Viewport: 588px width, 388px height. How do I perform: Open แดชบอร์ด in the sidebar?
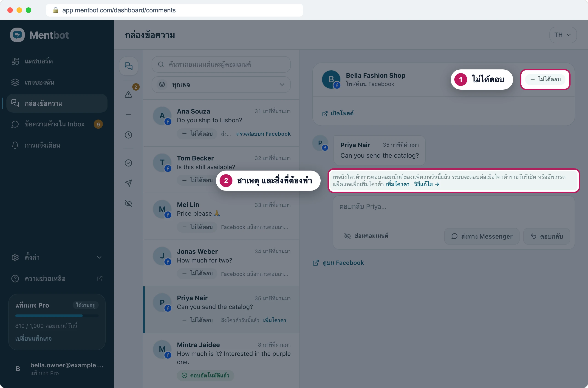(57, 61)
